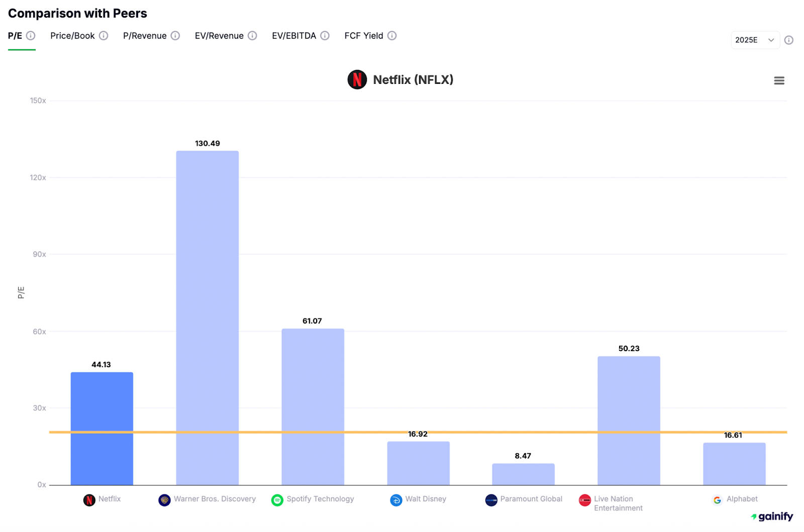804x532 pixels.
Task: Open the chart hamburger menu
Action: (x=779, y=80)
